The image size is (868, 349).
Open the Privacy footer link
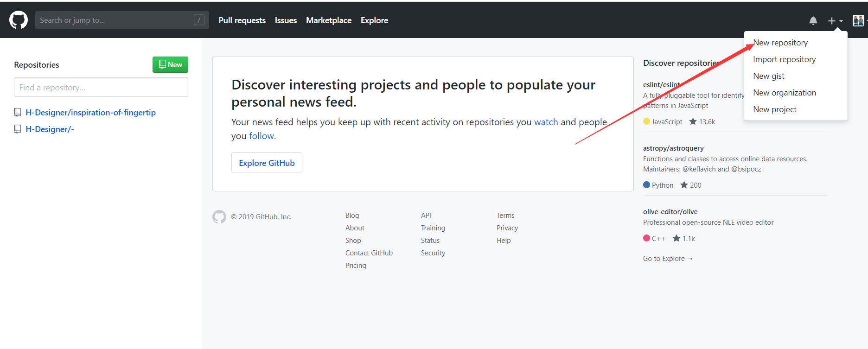click(x=507, y=228)
